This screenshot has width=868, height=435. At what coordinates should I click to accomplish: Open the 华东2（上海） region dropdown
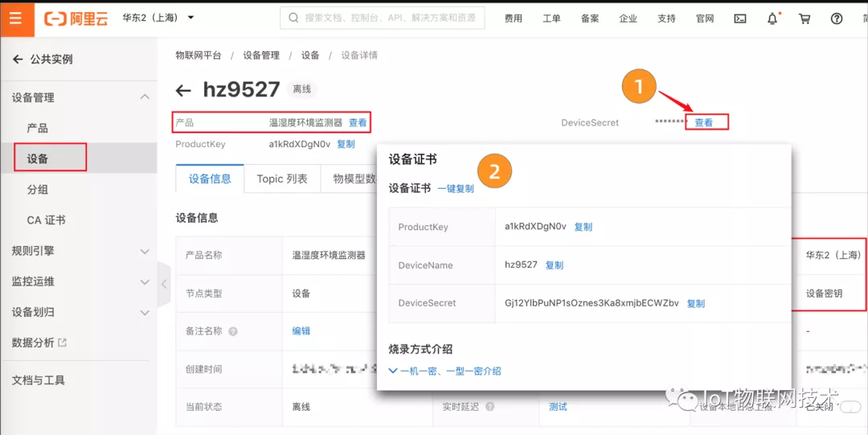pyautogui.click(x=158, y=18)
